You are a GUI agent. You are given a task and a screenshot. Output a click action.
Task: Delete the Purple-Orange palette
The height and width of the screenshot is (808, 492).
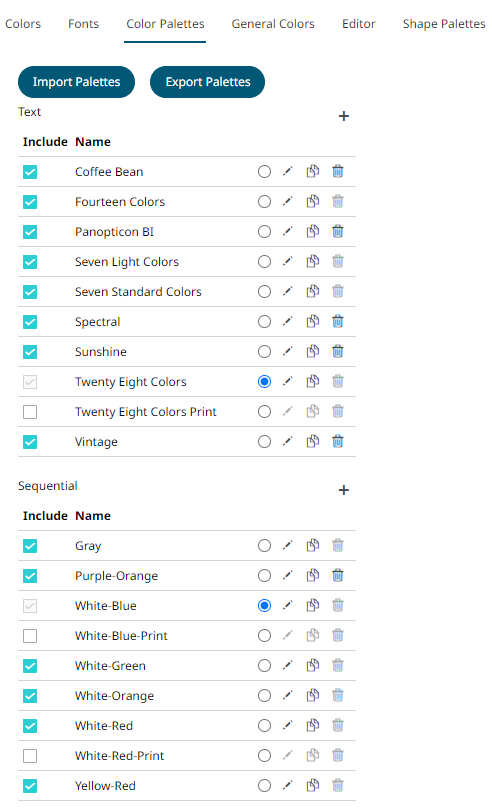337,576
